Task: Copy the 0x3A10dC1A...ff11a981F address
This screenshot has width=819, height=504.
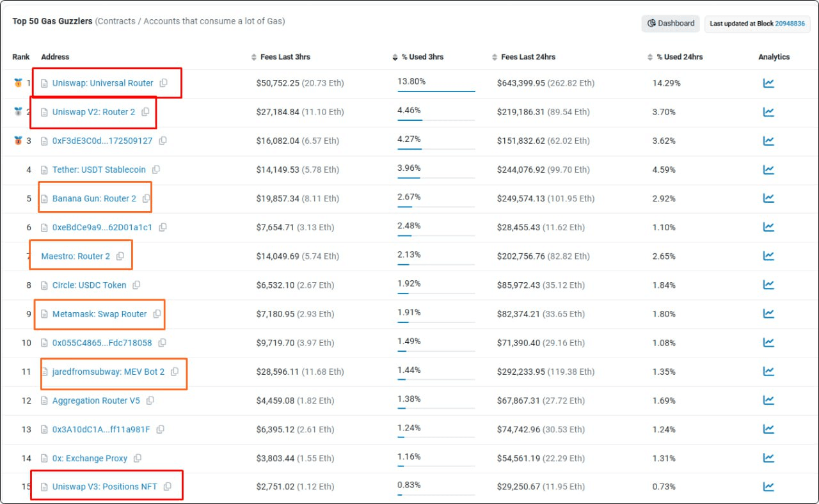Action: 160,429
